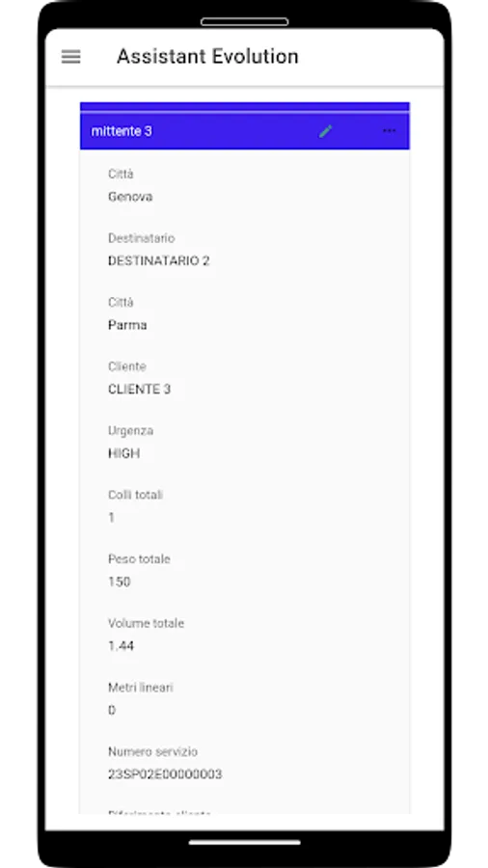Select the Parma city value
Screen dimensions: 488x868
(x=128, y=325)
